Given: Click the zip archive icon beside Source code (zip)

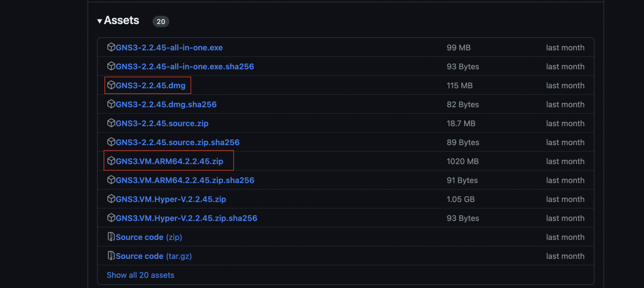Looking at the screenshot, I should [x=111, y=237].
